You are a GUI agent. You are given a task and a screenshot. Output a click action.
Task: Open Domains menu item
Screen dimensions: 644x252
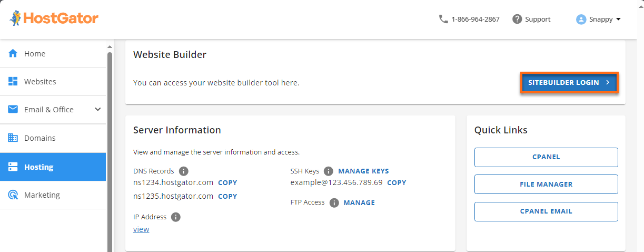tap(53, 138)
